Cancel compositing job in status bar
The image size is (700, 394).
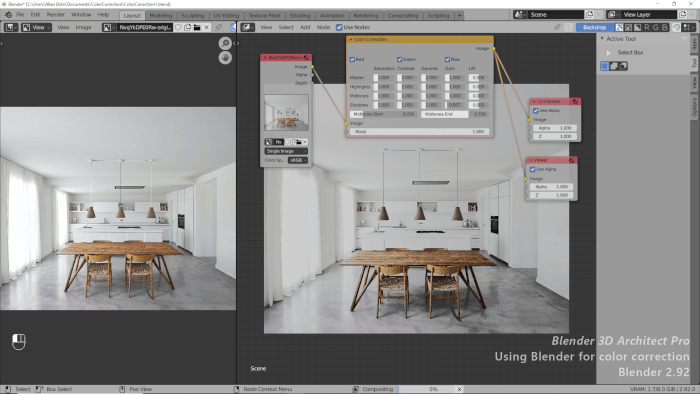point(459,389)
